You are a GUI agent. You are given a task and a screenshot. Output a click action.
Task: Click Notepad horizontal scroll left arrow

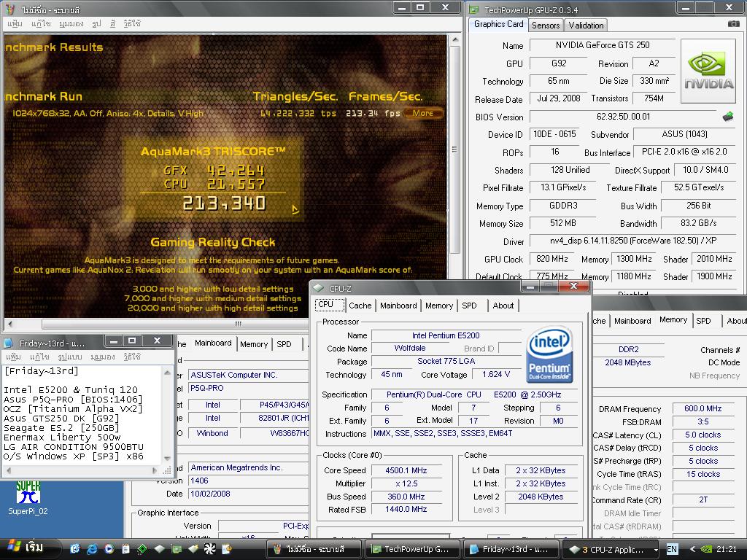pos(8,470)
